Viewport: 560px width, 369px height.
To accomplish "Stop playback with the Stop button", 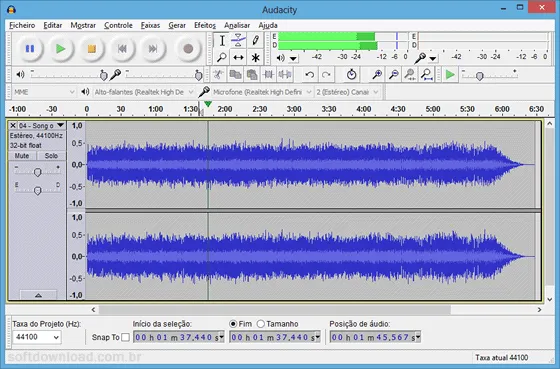I will click(x=91, y=49).
